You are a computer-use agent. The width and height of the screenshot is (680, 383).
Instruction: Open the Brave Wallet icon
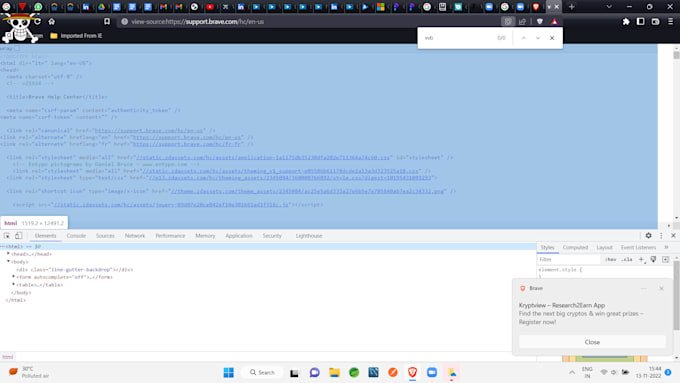pyautogui.click(x=655, y=21)
